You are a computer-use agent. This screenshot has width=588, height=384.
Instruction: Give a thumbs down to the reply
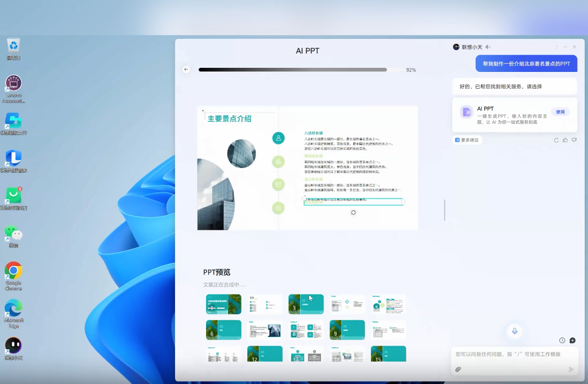pos(574,140)
